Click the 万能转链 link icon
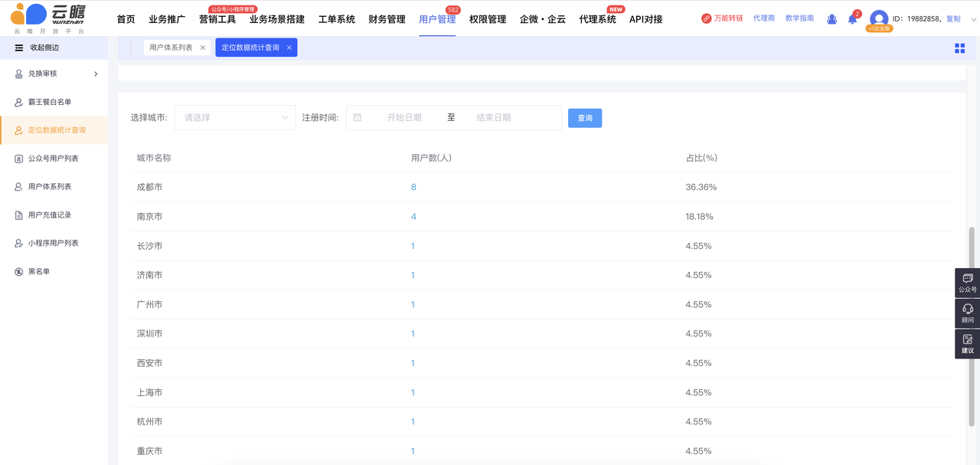 click(x=706, y=18)
